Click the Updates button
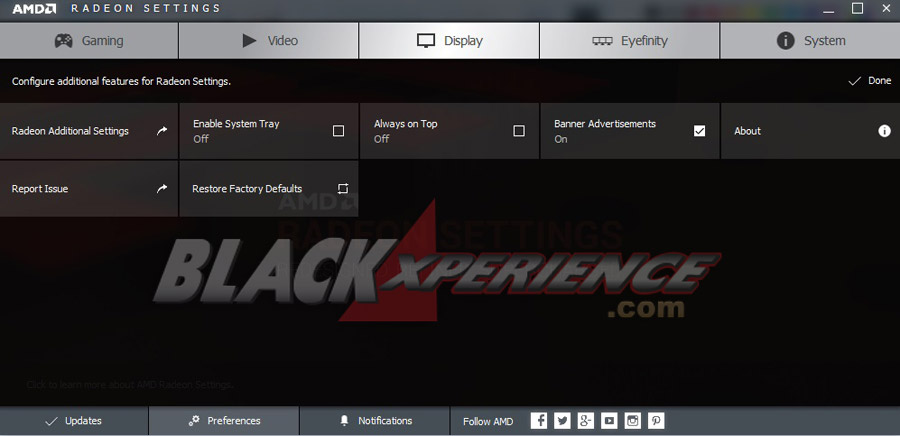Image resolution: width=900 pixels, height=436 pixels. coord(74,421)
